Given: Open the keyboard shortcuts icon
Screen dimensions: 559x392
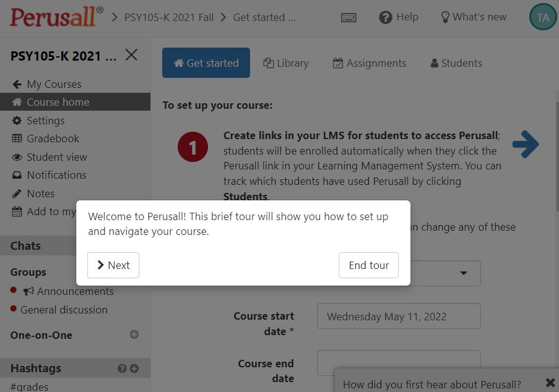Looking at the screenshot, I should click(349, 17).
